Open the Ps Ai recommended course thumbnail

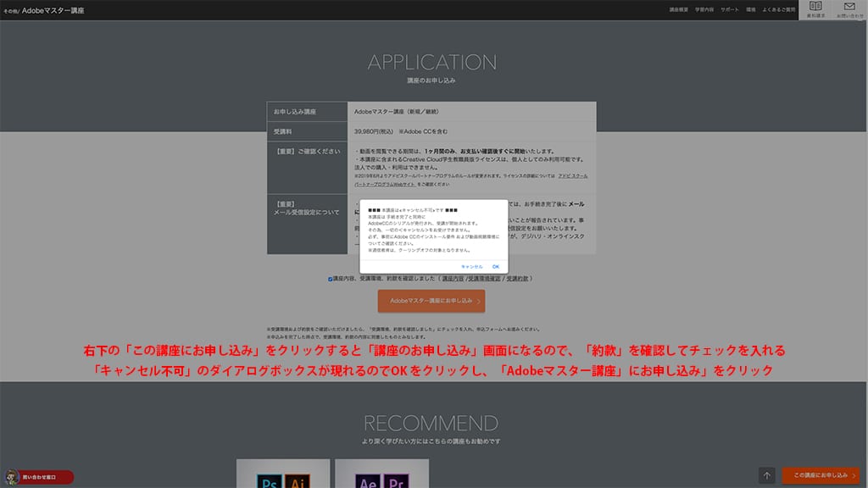(283, 474)
